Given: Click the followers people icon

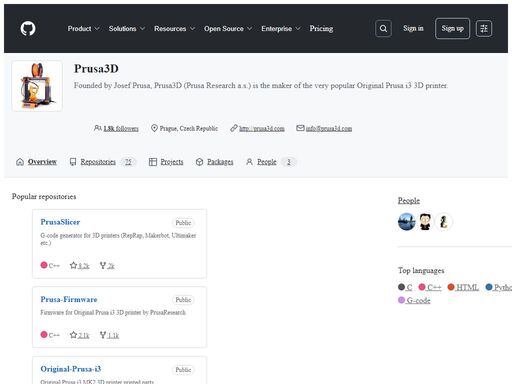Looking at the screenshot, I should pos(97,128).
